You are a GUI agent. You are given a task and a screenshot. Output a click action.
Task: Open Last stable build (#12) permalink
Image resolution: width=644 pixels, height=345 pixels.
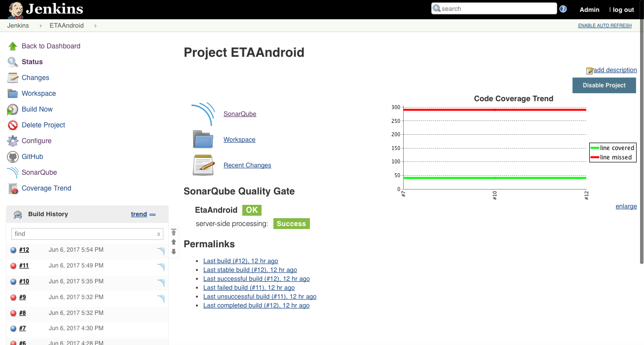[250, 270]
